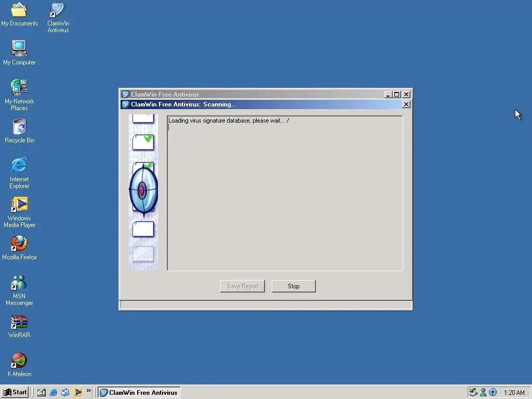The width and height of the screenshot is (532, 399).
Task: Launch Internet Explorer from Quick Launch
Action: coord(54,392)
